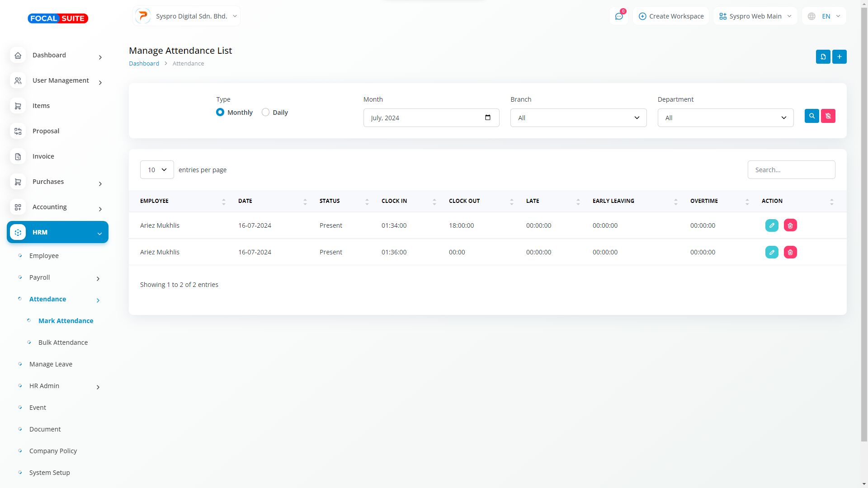The height and width of the screenshot is (488, 868).
Task: Open the Purchases menu
Action: 57,182
